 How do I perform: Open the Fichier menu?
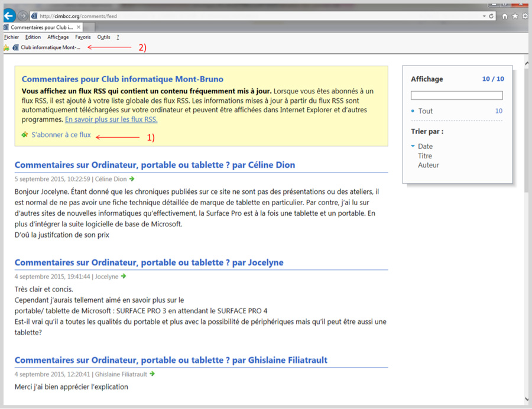11,37
